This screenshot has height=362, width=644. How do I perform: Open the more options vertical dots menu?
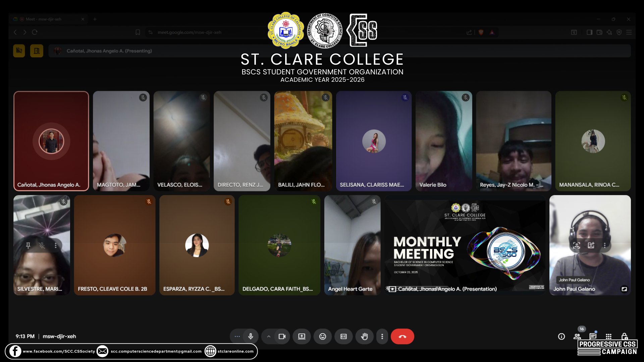coord(382,337)
